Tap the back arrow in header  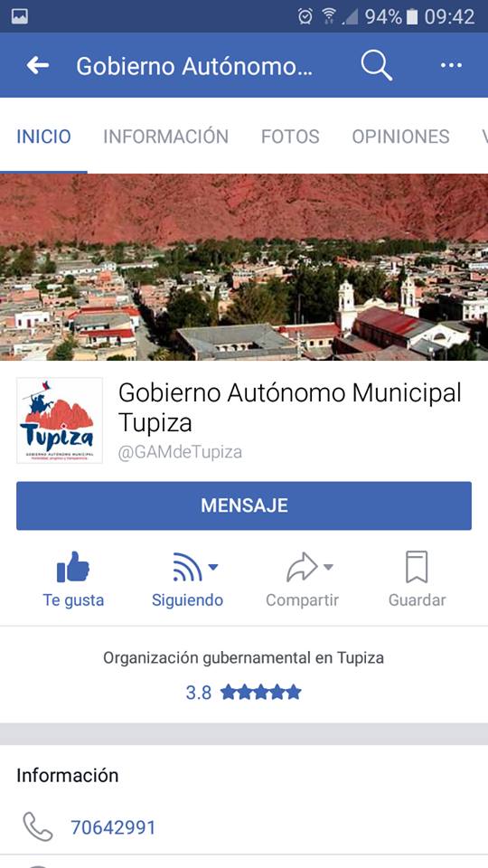pos(37,65)
